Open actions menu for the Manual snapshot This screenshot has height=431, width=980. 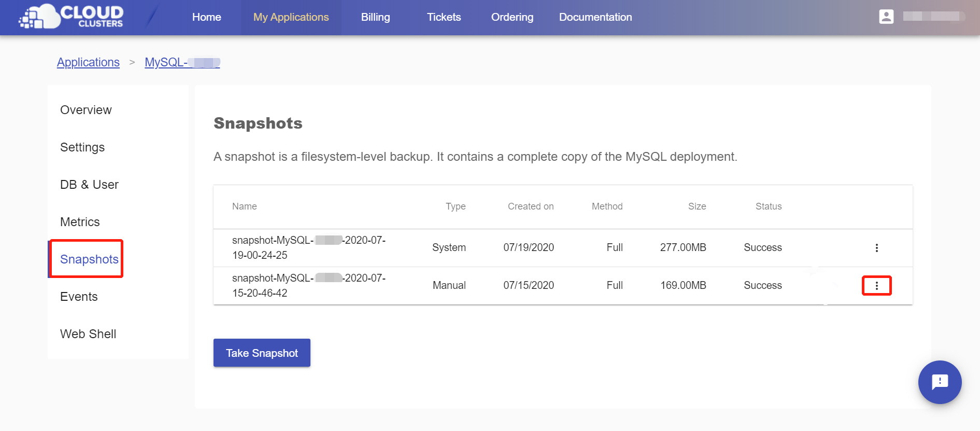tap(876, 286)
